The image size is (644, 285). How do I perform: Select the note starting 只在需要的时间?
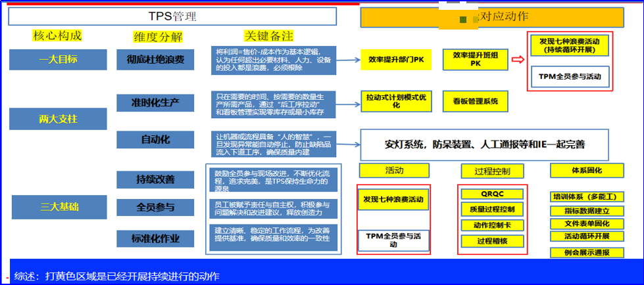coord(274,104)
